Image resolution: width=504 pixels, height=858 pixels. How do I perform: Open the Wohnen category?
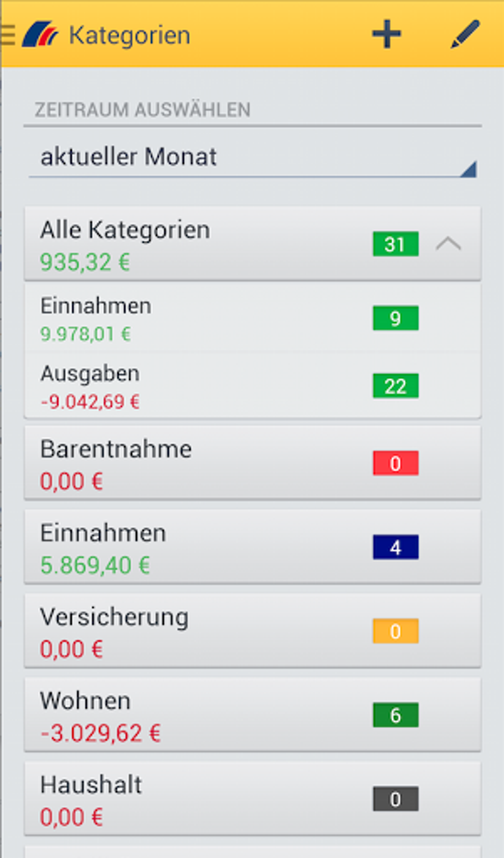point(198,716)
